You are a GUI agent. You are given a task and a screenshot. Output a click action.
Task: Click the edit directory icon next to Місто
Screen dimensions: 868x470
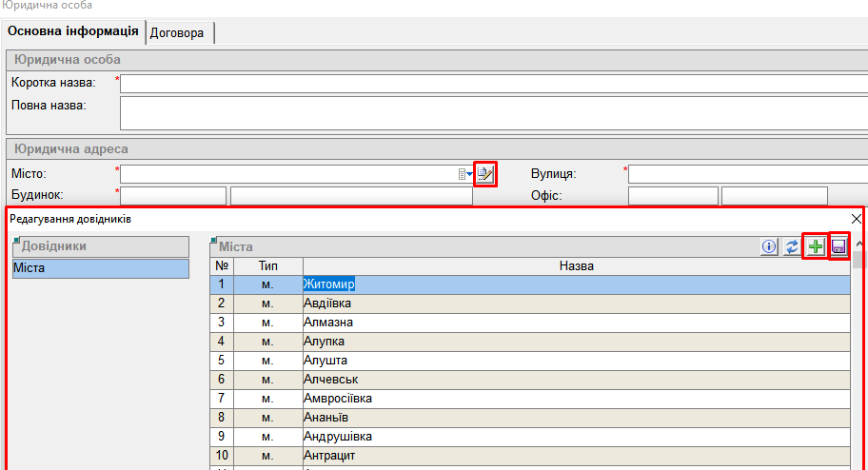coord(485,174)
